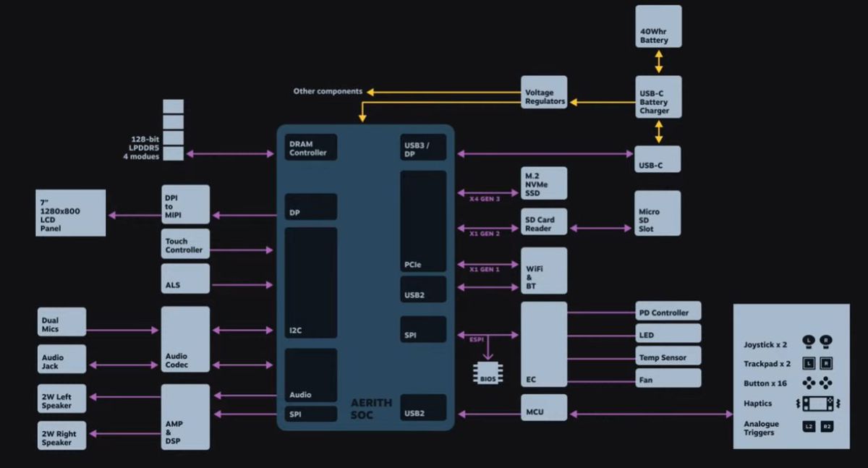Select the right trackpad R icon

pyautogui.click(x=827, y=363)
